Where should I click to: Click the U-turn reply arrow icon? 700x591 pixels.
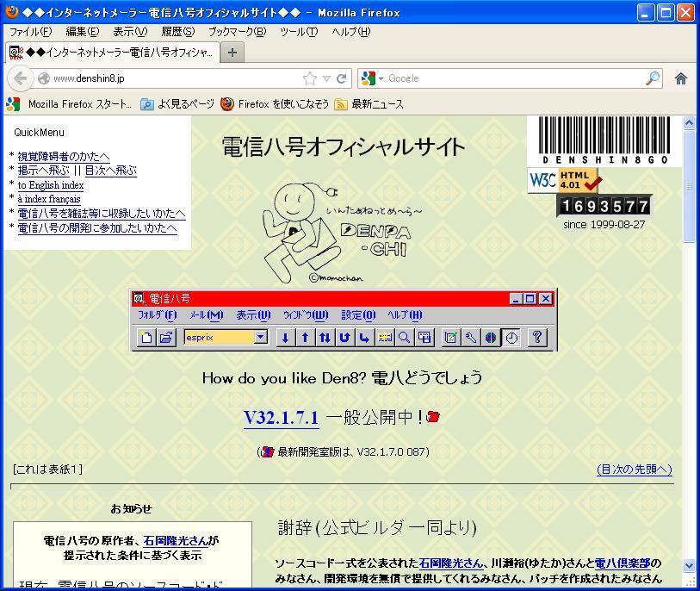(x=344, y=337)
